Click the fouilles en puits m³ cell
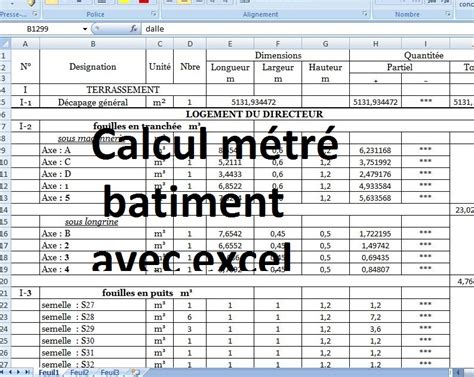 click(x=147, y=293)
